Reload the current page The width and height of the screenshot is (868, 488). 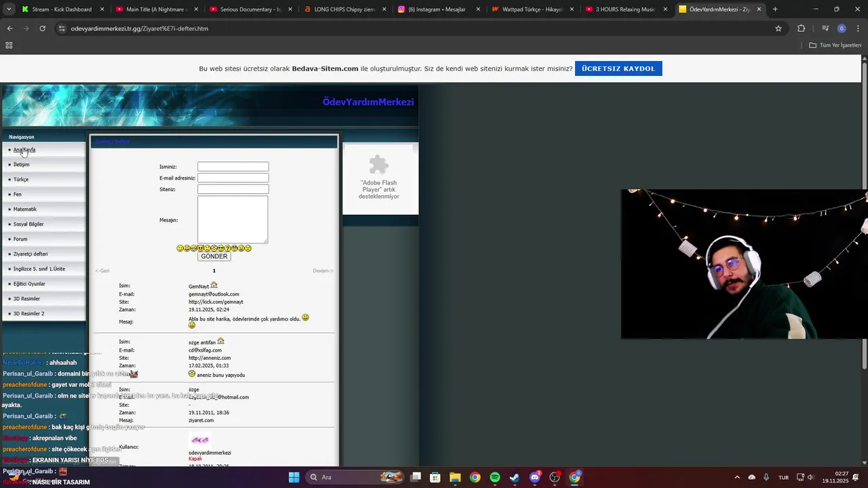tap(42, 28)
